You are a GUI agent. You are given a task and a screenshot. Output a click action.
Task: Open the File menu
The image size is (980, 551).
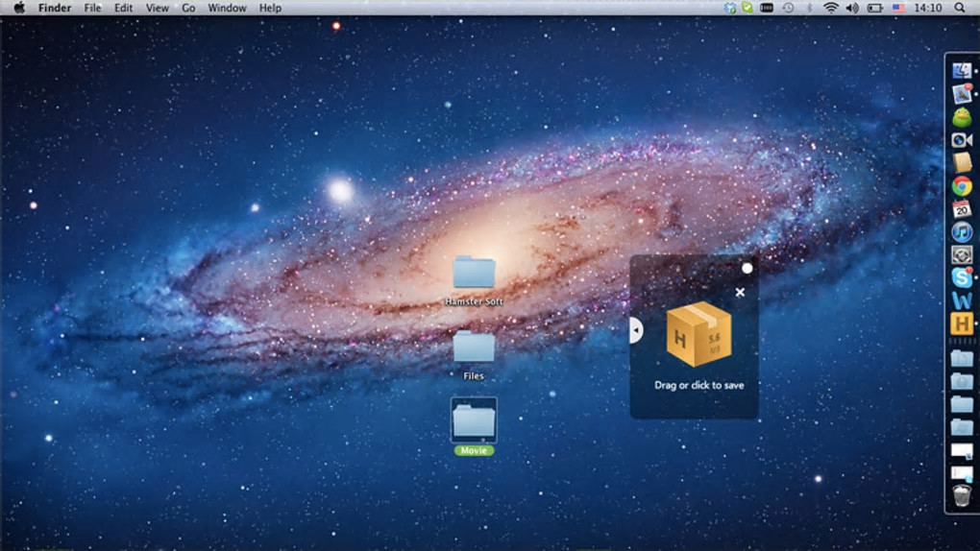point(92,8)
